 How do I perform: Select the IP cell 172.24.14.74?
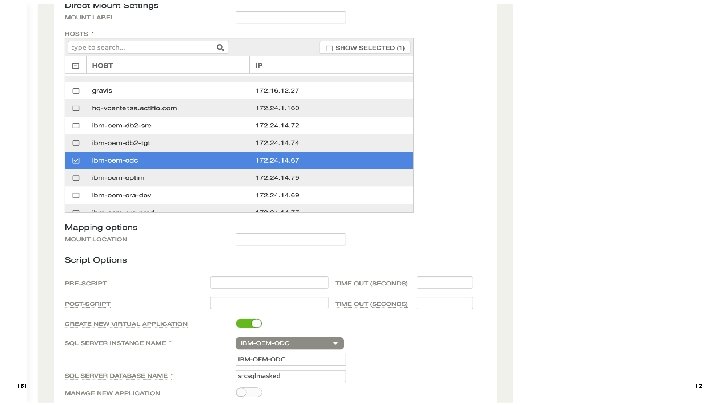pyautogui.click(x=277, y=143)
